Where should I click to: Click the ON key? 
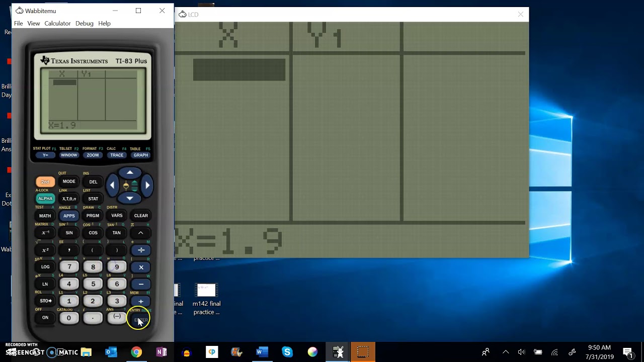point(45,318)
